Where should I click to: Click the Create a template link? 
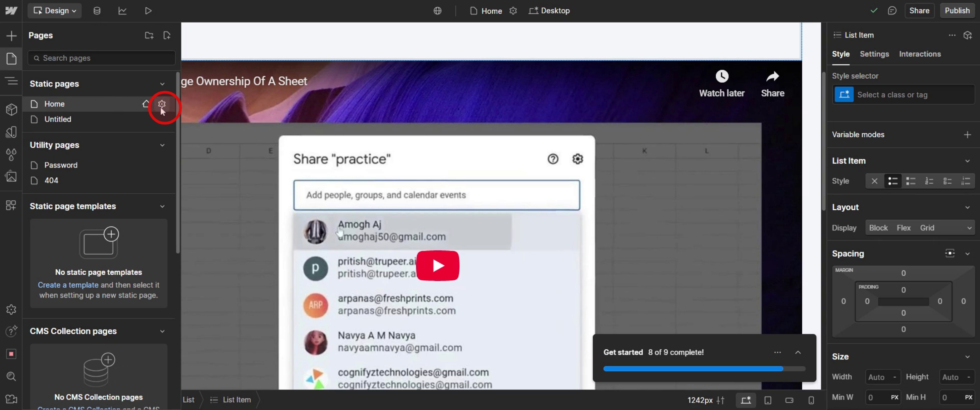click(x=68, y=285)
